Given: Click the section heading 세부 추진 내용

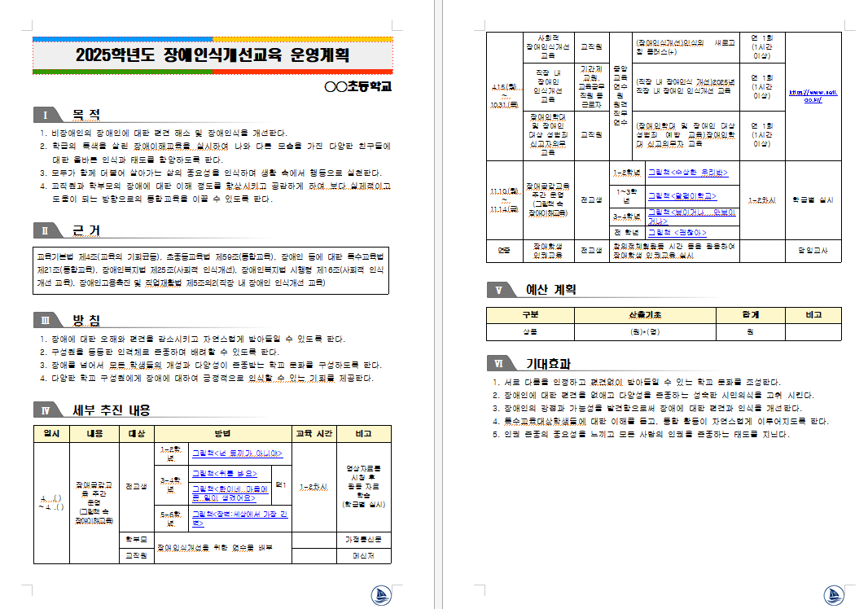Looking at the screenshot, I should tap(112, 410).
